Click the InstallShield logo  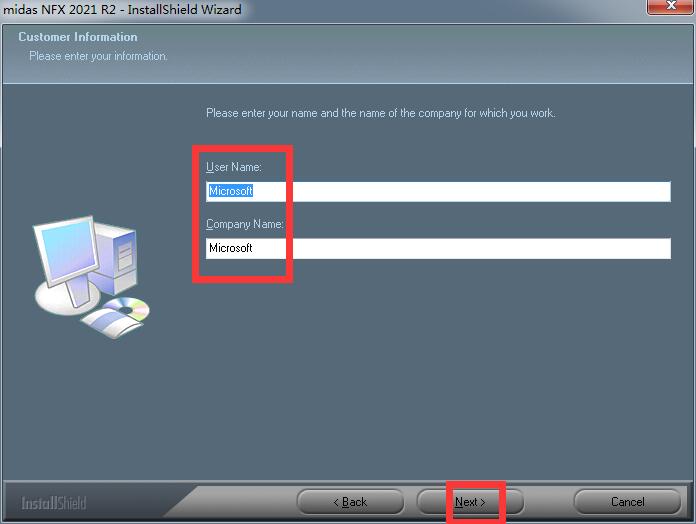click(54, 503)
